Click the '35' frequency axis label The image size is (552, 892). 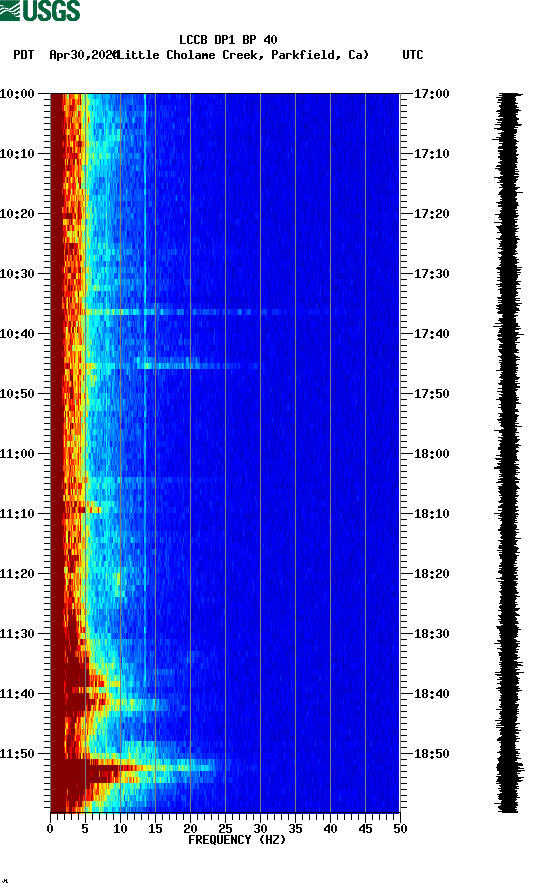295,829
